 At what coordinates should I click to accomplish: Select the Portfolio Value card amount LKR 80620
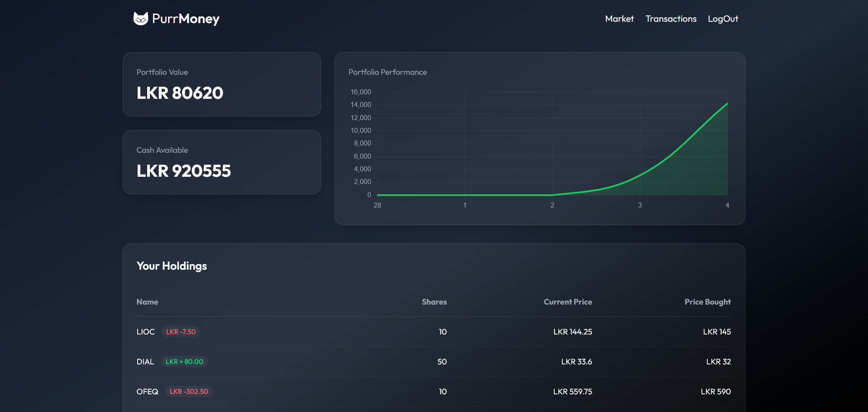[180, 93]
